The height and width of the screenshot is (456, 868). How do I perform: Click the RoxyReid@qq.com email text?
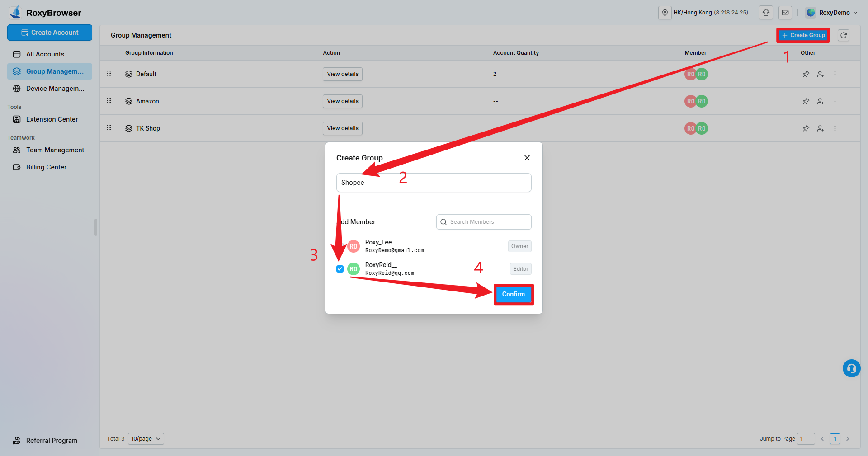click(x=390, y=273)
